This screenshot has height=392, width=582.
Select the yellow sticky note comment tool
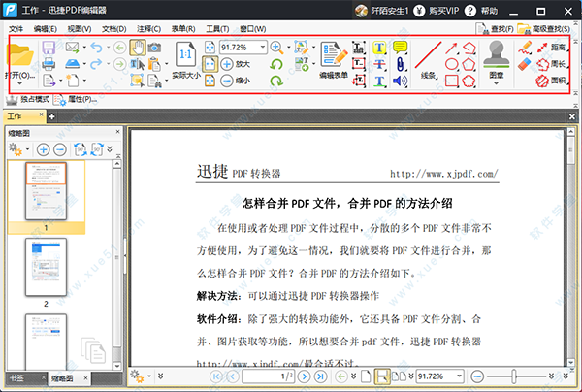[400, 48]
